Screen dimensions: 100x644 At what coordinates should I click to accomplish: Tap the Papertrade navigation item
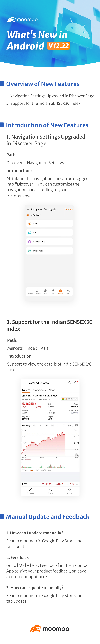pos(49,251)
